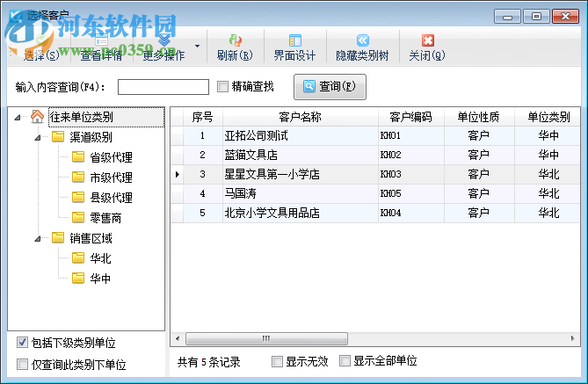Screen dimensions: 588x384
Task: Click the folder icon for 华中
Action: coord(78,278)
